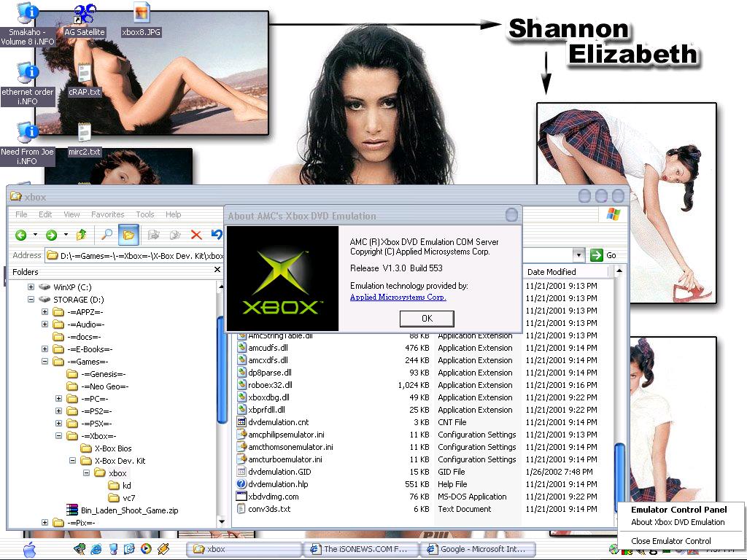Click the Copy To toolbar icon
This screenshot has width=747, height=560.
point(175,234)
